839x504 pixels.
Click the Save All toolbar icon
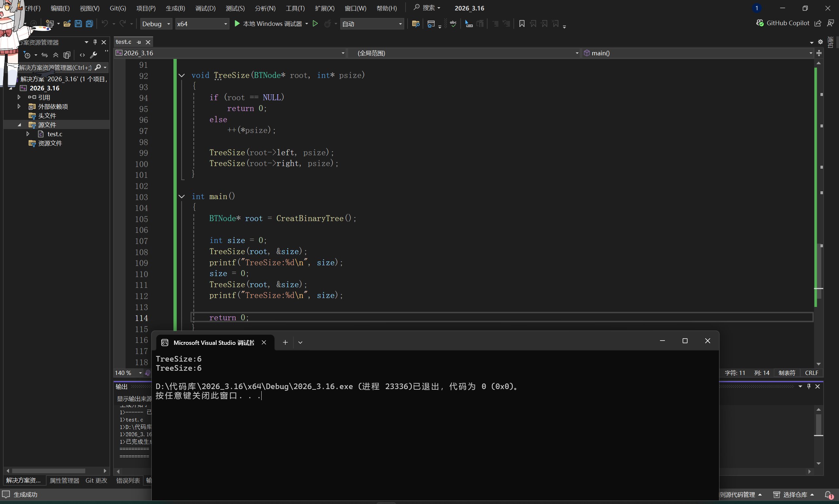coord(90,24)
